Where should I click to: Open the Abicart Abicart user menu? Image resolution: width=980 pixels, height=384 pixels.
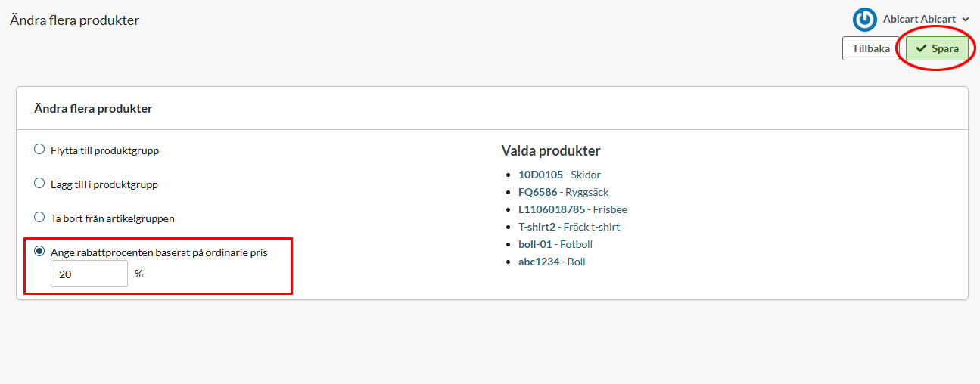pyautogui.click(x=919, y=20)
